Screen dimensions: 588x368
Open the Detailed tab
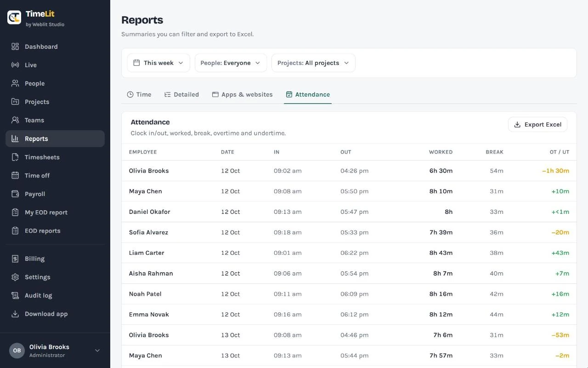pos(181,94)
